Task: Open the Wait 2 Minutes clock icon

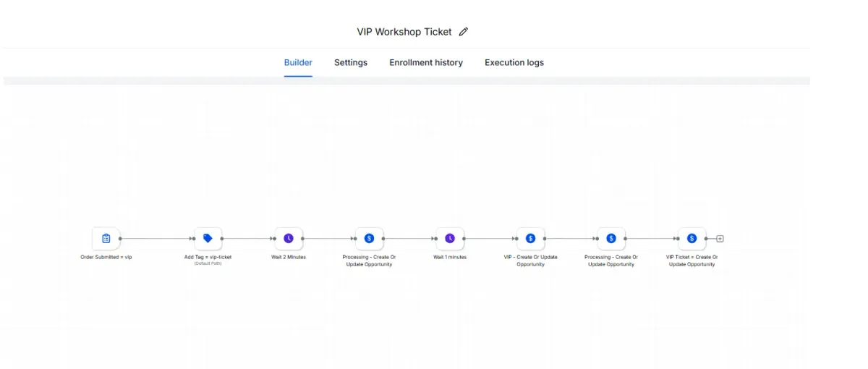Action: pos(289,238)
